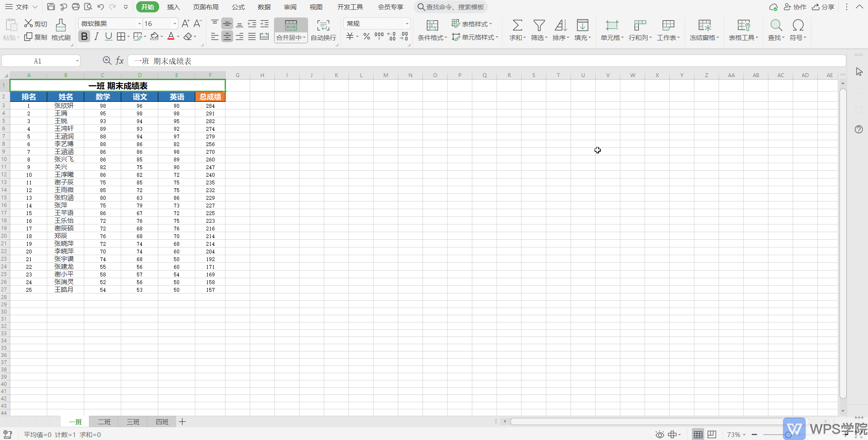The height and width of the screenshot is (440, 868).
Task: Toggle Bold formatting button
Action: click(x=84, y=37)
